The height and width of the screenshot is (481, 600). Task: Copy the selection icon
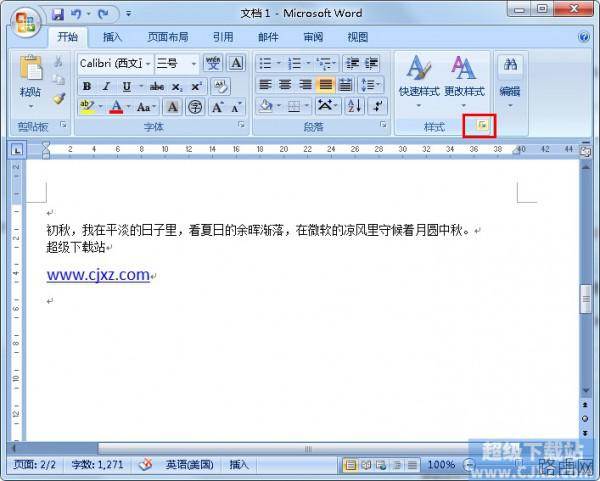(58, 80)
